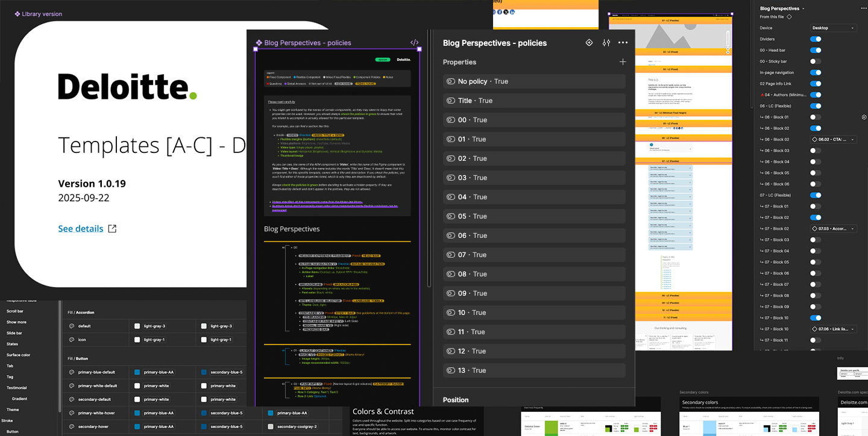Click the No policy boolean property row
This screenshot has height=436, width=868.
click(x=534, y=81)
